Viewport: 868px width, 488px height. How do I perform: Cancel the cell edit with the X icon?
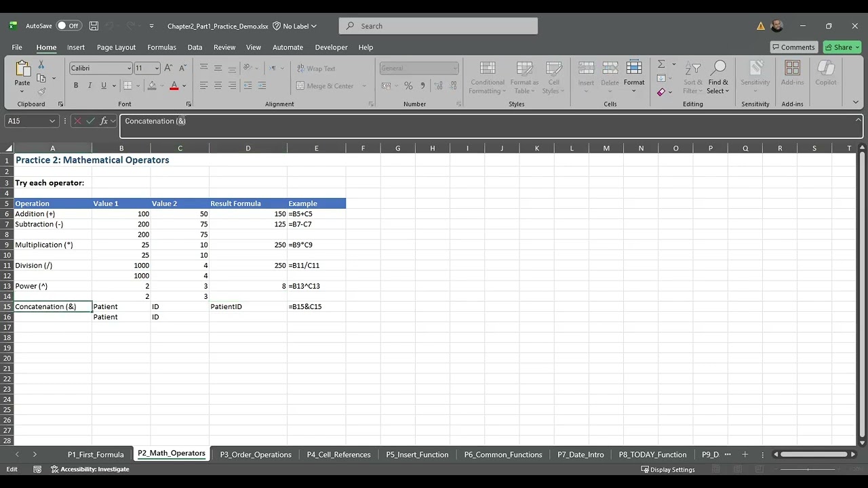point(77,121)
